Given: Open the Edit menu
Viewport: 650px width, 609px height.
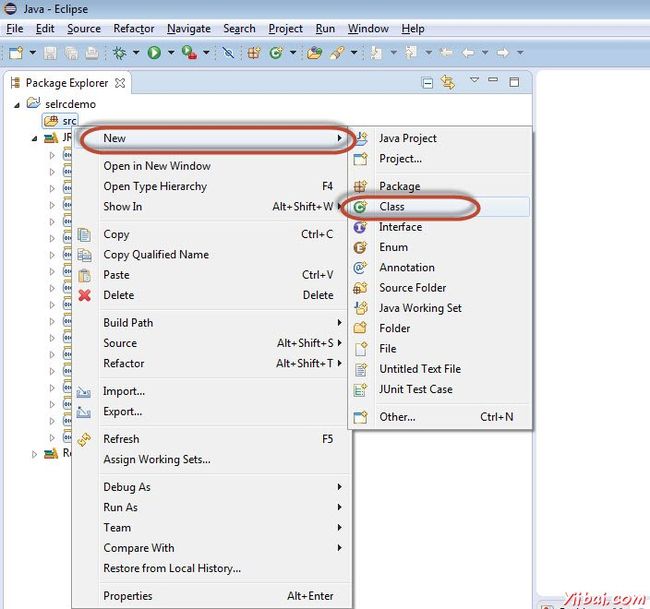Looking at the screenshot, I should (45, 29).
